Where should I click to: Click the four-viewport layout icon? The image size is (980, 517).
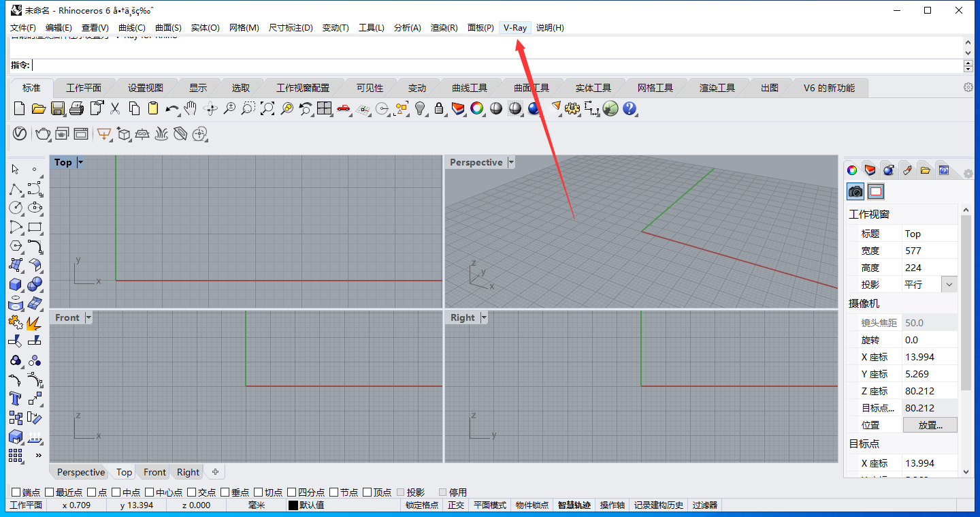[324, 108]
